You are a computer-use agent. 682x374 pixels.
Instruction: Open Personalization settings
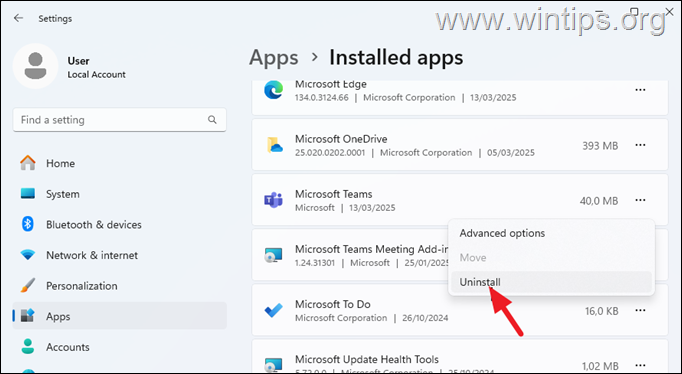[120, 286]
